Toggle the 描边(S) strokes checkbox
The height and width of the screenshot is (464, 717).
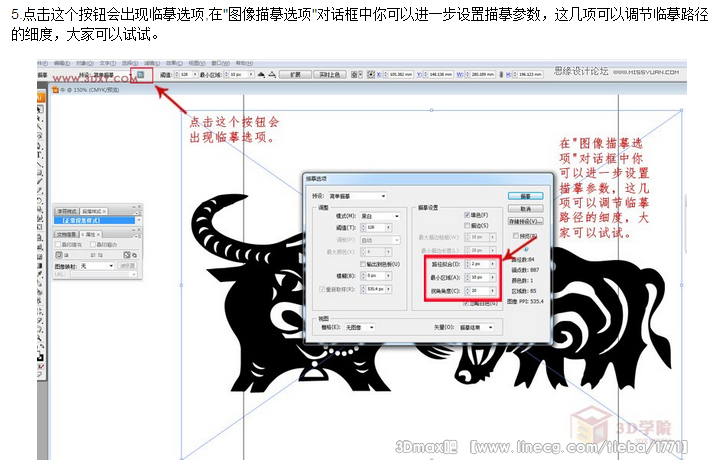[467, 226]
